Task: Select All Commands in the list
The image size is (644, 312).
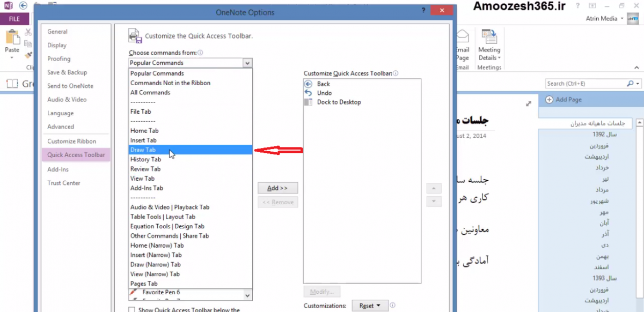Action: 150,92
